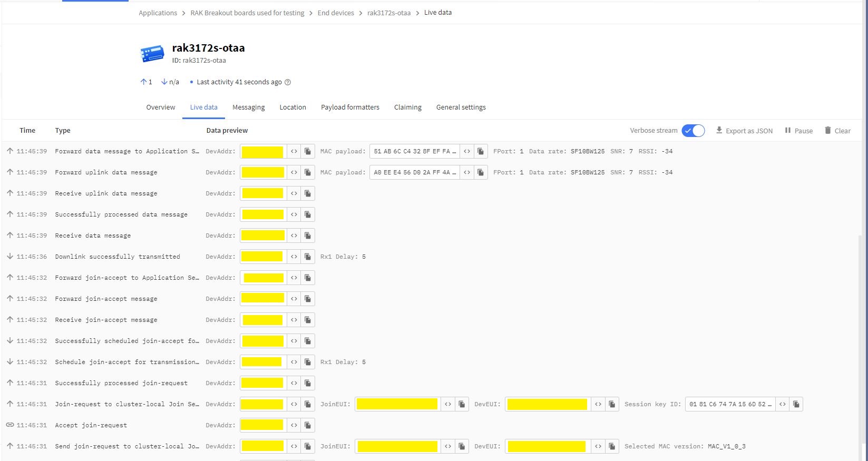Viewport: 868px width, 461px height.
Task: Go to General settings tab
Action: pyautogui.click(x=461, y=107)
